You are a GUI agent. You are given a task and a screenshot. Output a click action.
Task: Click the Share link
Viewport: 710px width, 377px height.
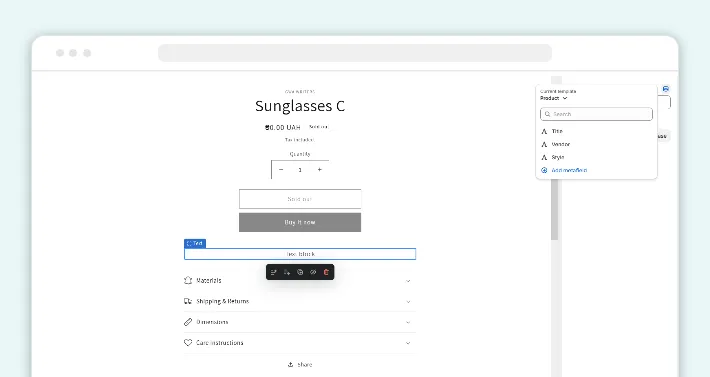(300, 364)
